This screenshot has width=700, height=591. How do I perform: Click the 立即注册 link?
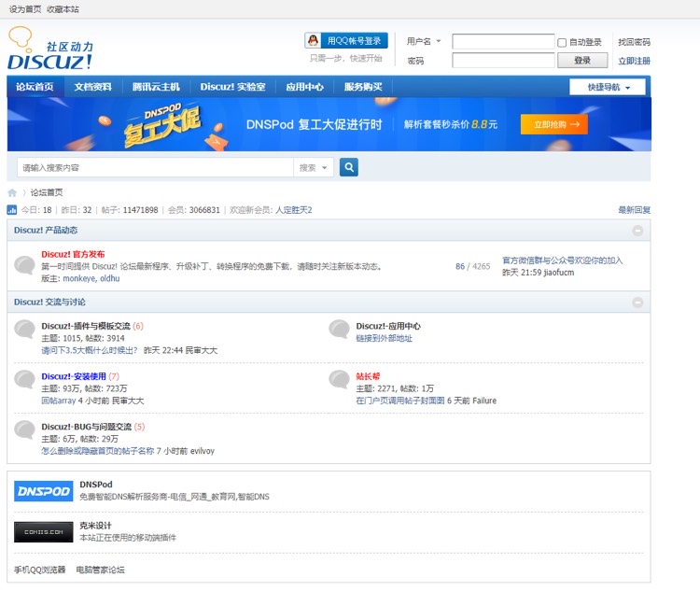pos(634,61)
